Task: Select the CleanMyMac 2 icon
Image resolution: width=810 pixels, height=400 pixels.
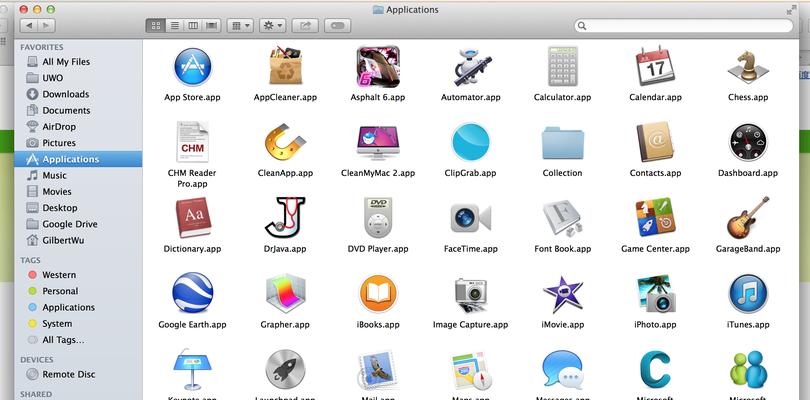Action: (378, 143)
